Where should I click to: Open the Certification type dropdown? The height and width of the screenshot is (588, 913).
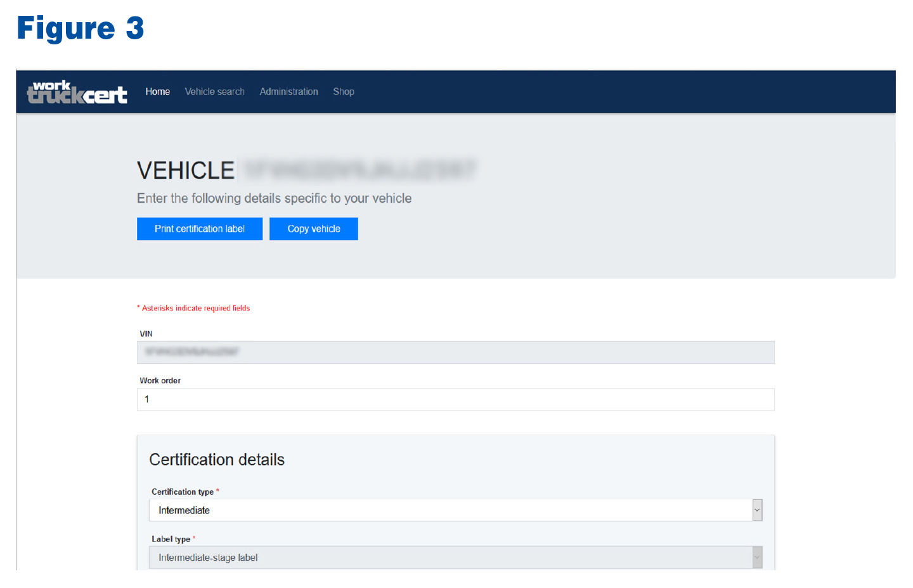(x=455, y=510)
